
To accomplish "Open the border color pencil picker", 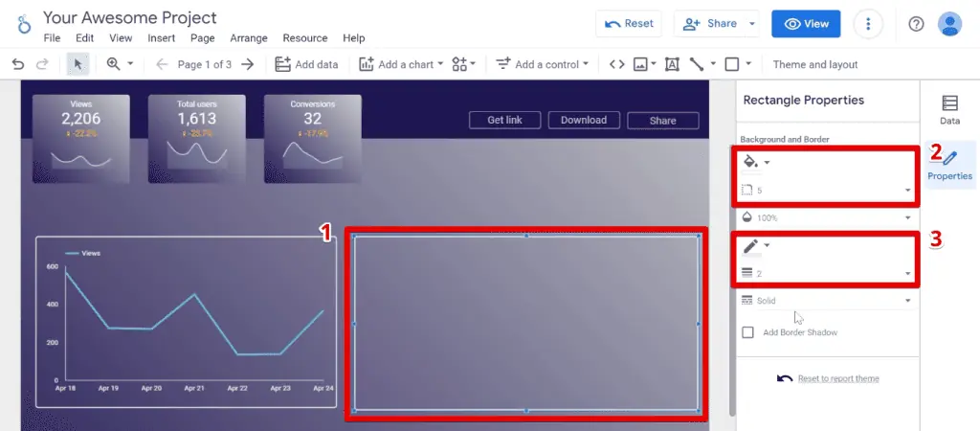I will tap(755, 246).
